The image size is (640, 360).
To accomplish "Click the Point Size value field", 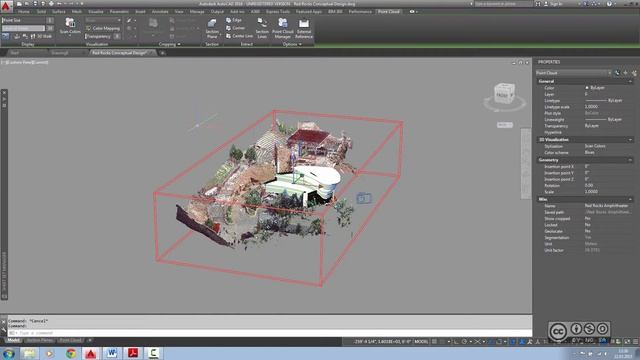I will [x=50, y=20].
